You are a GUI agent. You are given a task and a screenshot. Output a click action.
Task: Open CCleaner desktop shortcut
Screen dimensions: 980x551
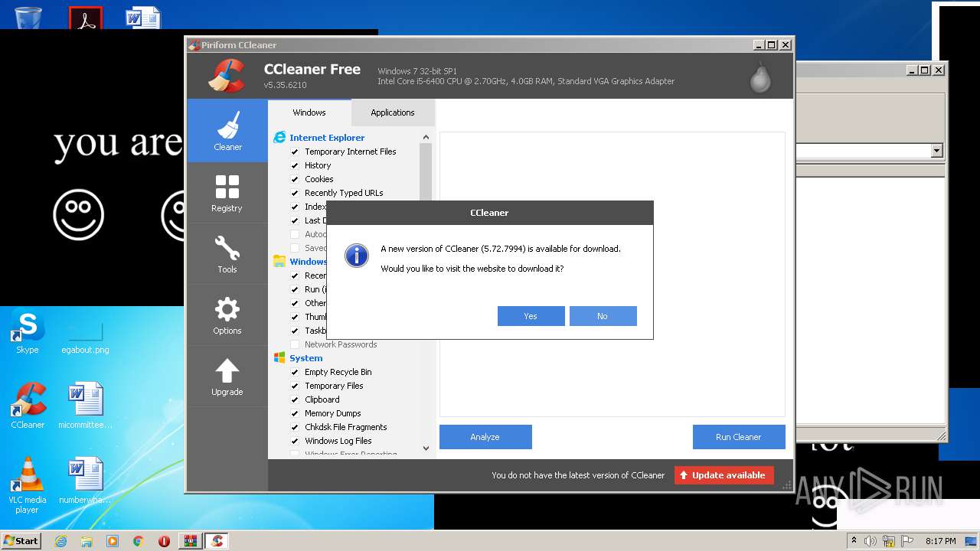click(x=28, y=406)
